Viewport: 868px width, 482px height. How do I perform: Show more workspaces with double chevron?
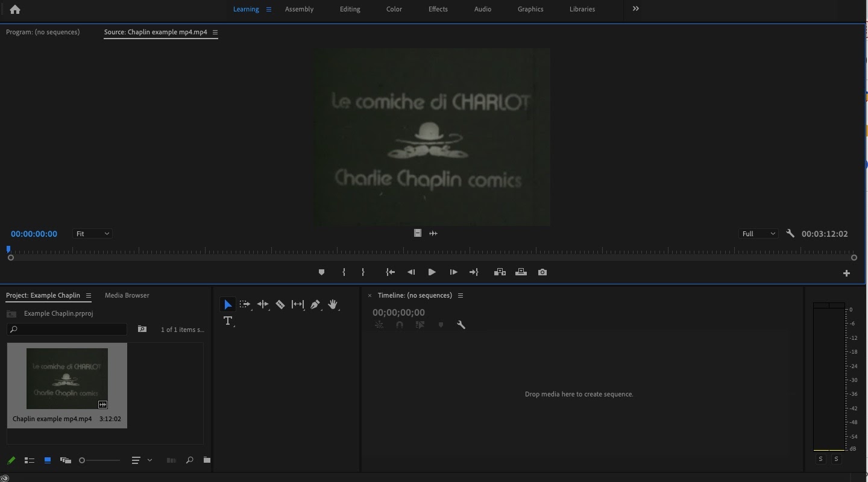click(635, 8)
